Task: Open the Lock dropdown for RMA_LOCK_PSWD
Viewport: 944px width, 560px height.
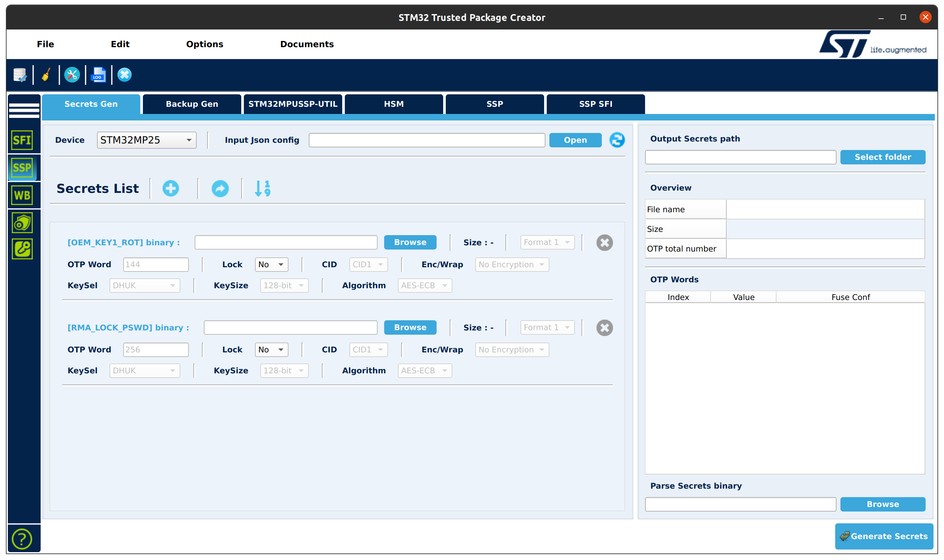Action: pyautogui.click(x=271, y=349)
